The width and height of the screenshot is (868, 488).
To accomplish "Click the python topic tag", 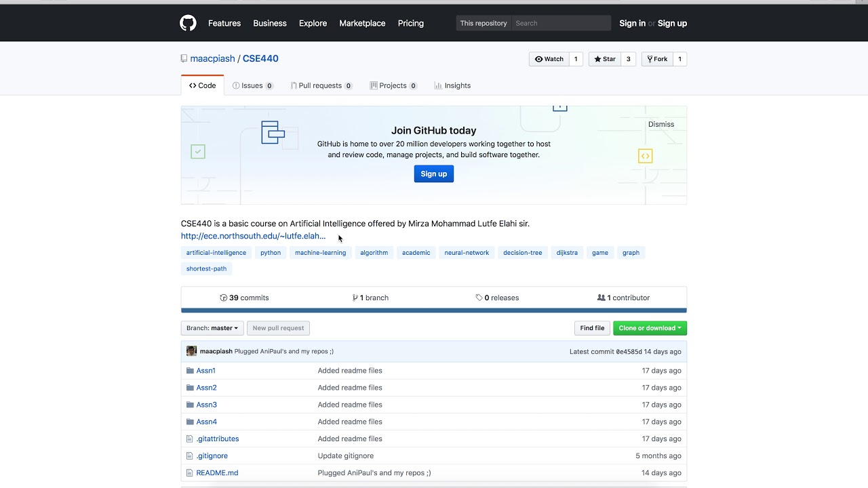I will pos(271,253).
